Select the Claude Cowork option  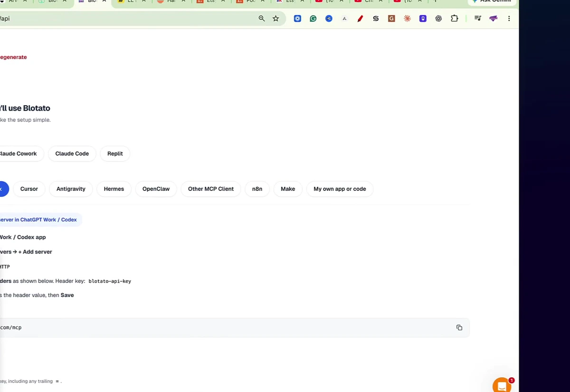click(x=22, y=154)
